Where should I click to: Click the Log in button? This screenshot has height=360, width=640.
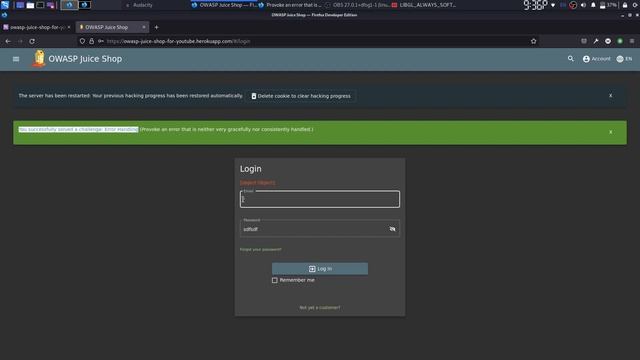[x=320, y=269]
